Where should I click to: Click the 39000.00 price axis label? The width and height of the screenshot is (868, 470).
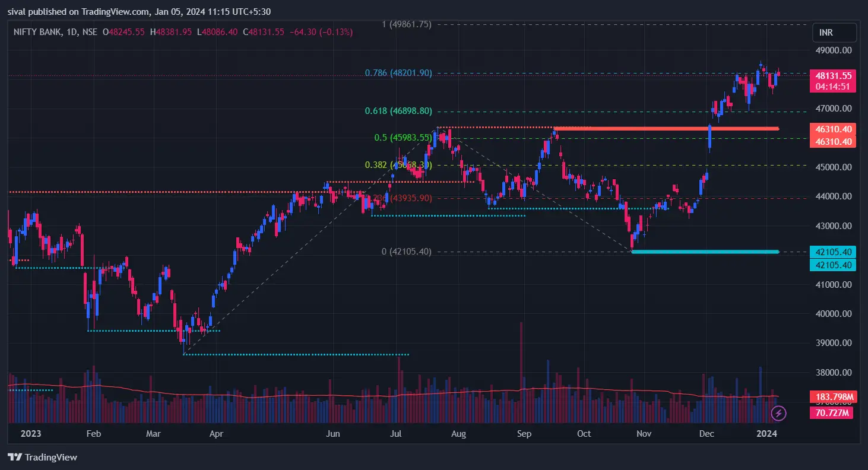point(834,343)
